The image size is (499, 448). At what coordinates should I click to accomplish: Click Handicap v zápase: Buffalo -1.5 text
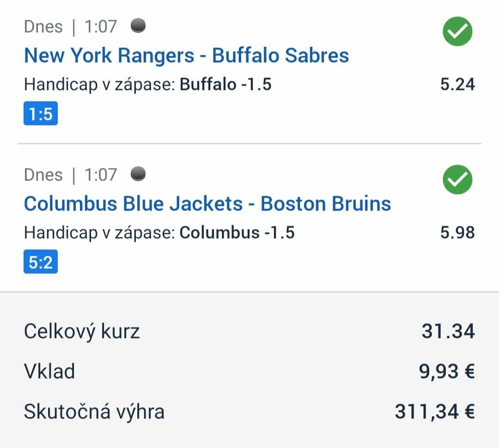(x=148, y=85)
